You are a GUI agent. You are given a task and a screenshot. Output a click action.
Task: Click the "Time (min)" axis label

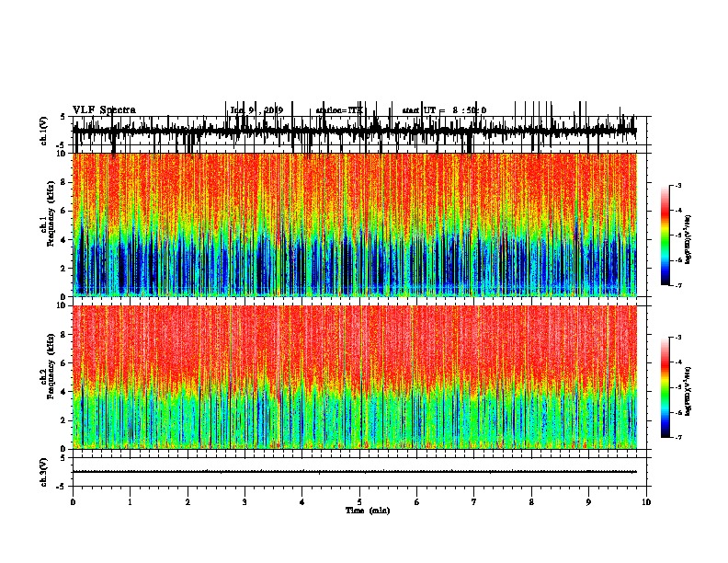[x=368, y=511]
